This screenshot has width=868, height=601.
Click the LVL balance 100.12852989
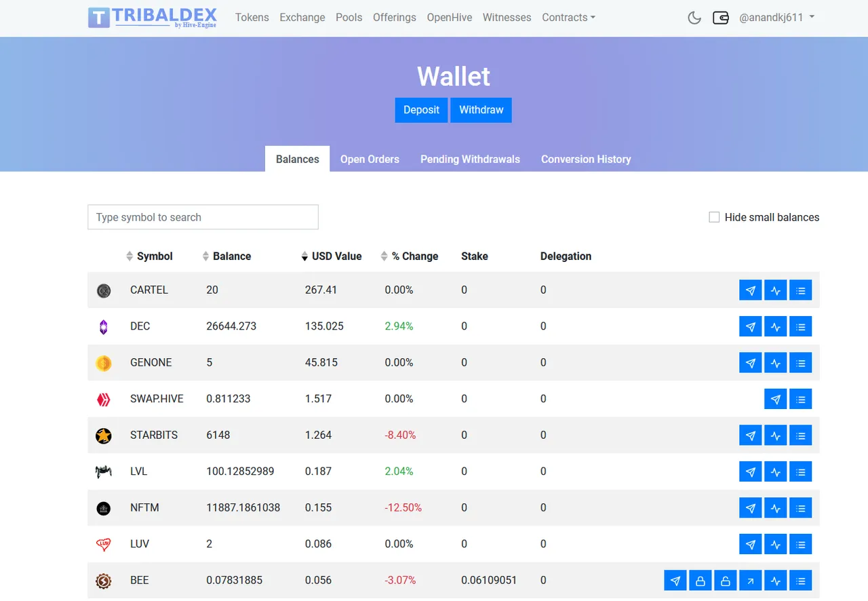[240, 471]
